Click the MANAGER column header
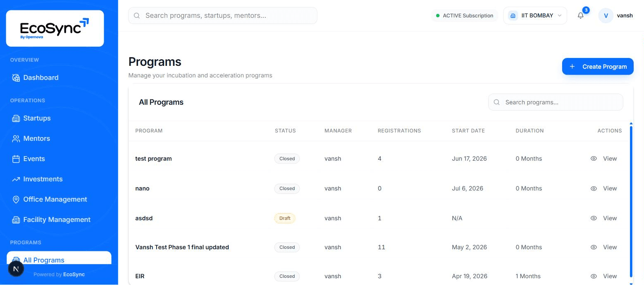This screenshot has width=644, height=289. 338,131
